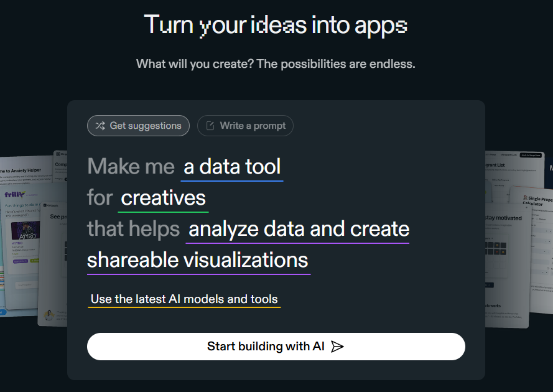553x392 pixels.
Task: Click the 'Make me' prompt text
Action: point(131,167)
